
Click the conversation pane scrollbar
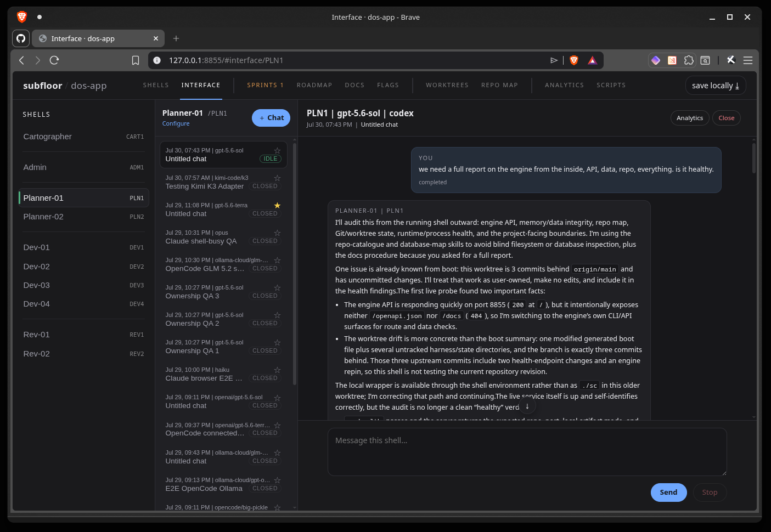click(x=754, y=158)
